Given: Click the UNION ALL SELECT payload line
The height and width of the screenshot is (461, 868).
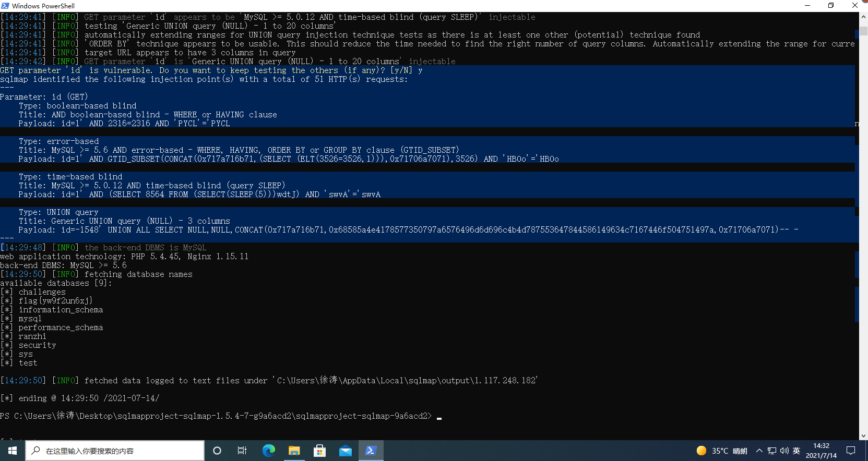Looking at the screenshot, I should pyautogui.click(x=409, y=230).
